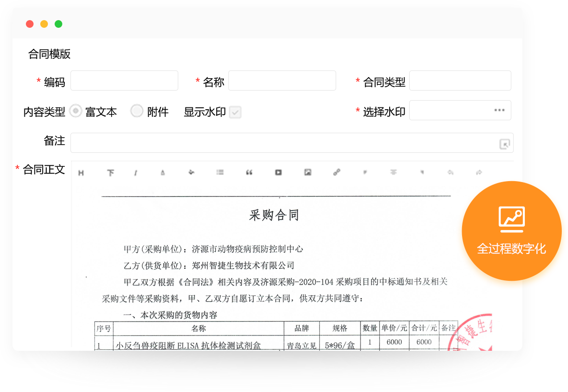Apply italic formatting in editor toolbar
This screenshot has height=392, width=568.
[136, 173]
